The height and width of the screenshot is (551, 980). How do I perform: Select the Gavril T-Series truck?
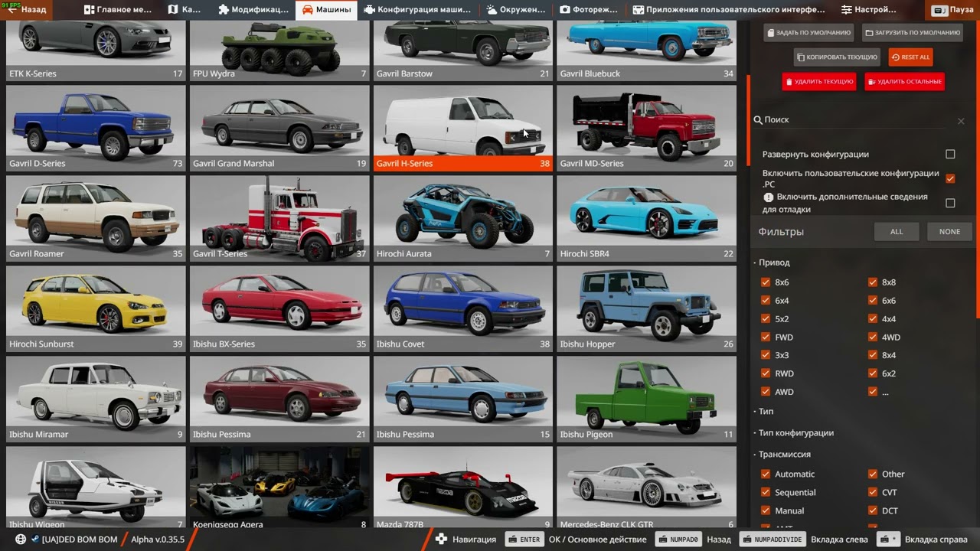point(279,218)
